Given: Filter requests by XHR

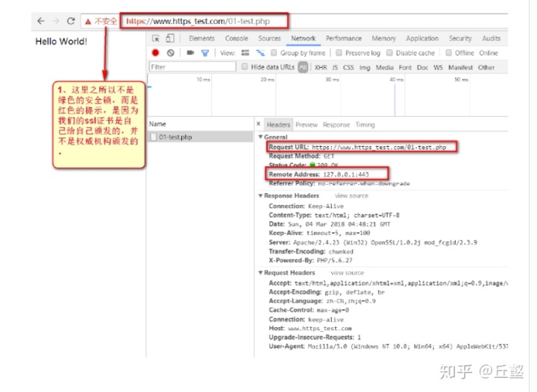Looking at the screenshot, I should pos(321,67).
